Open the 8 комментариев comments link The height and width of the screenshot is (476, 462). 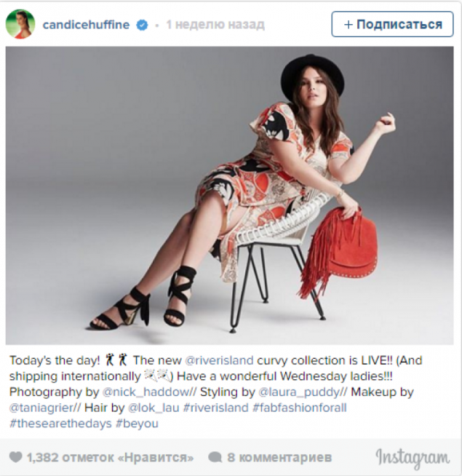pyautogui.click(x=279, y=457)
